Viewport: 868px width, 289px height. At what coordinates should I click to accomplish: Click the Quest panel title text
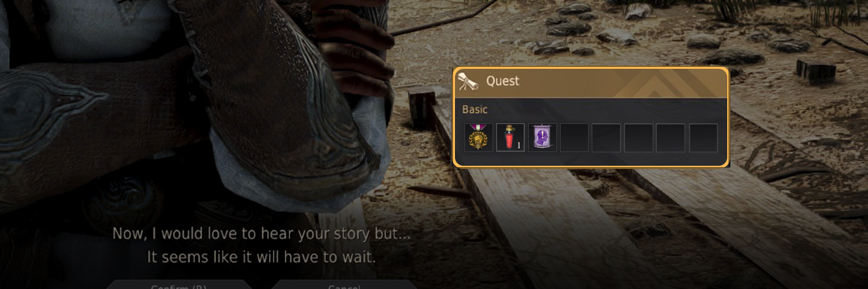pyautogui.click(x=503, y=81)
